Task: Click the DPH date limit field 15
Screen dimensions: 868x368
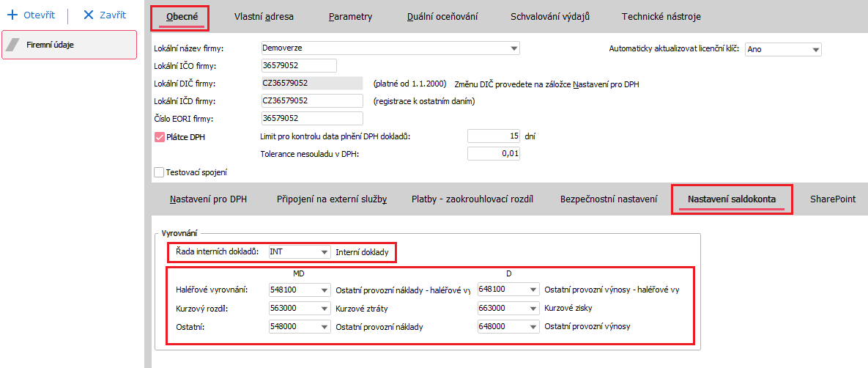Action: [494, 136]
